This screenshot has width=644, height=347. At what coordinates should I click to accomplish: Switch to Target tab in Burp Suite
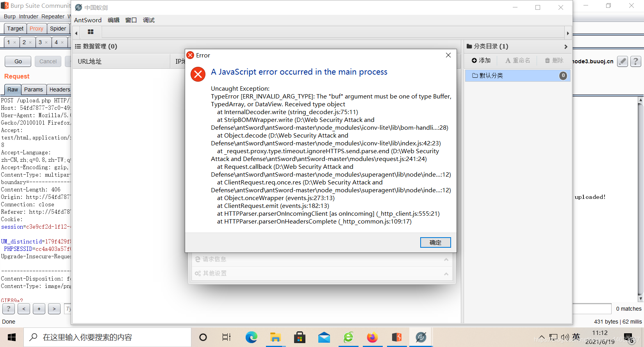[15, 29]
